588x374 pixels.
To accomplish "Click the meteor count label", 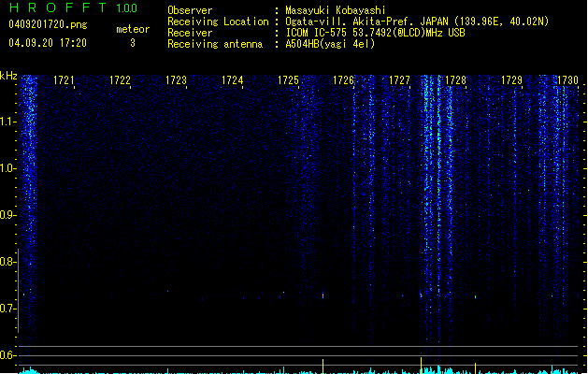I will point(133,29).
